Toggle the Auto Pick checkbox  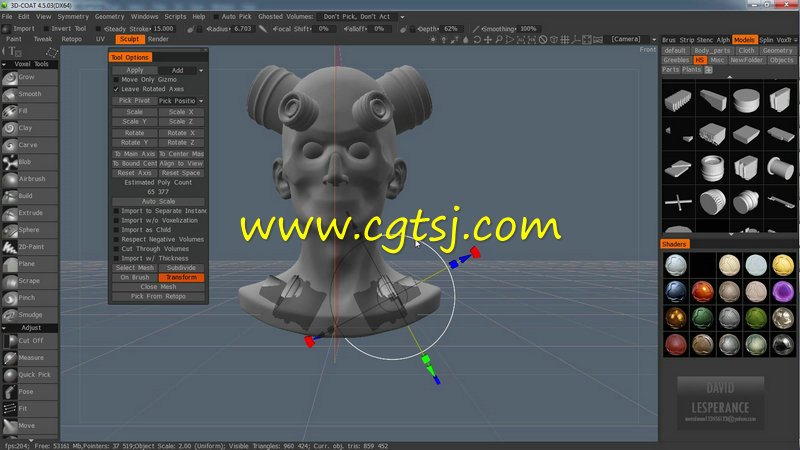tap(216, 17)
